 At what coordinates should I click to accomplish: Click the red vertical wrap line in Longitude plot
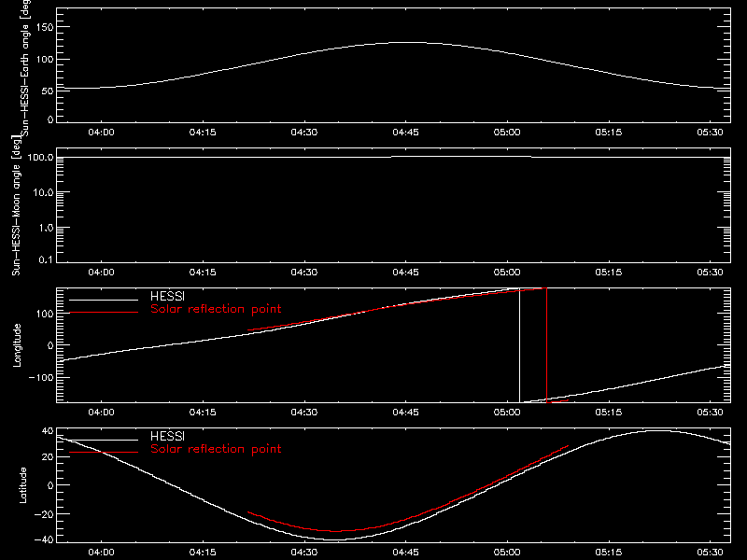[x=546, y=345]
